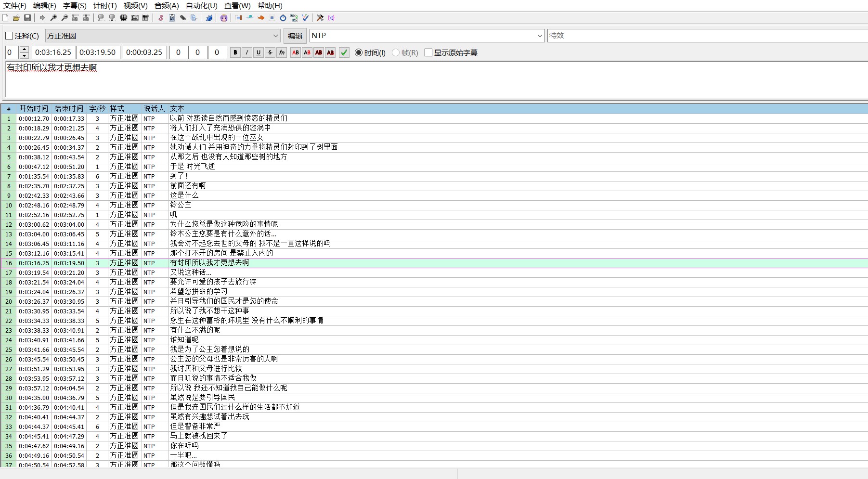Image resolution: width=868 pixels, height=479 pixels.
Task: Click Jump video to start icon
Action: point(75,18)
